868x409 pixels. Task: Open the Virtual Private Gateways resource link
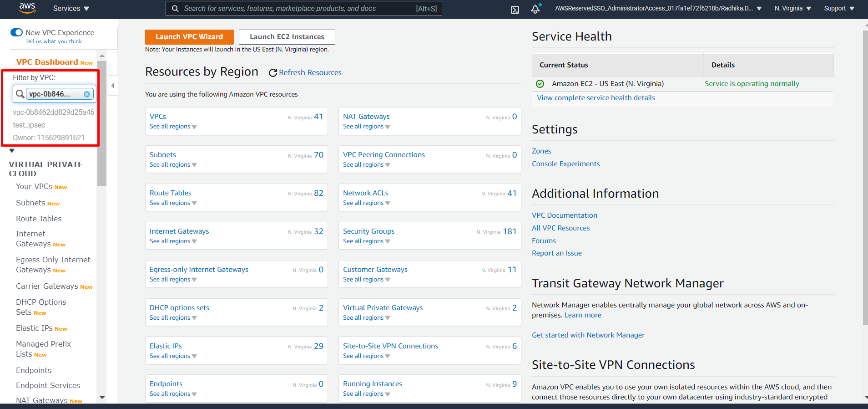(383, 308)
